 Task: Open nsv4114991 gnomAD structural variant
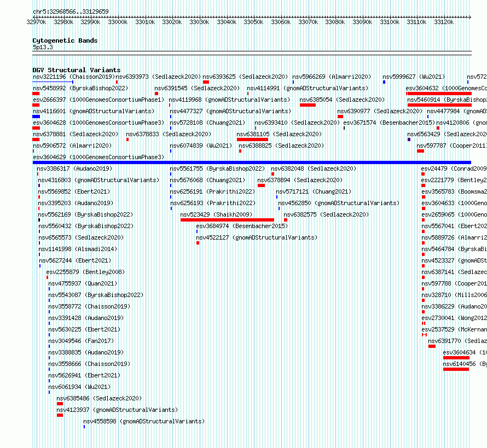pyautogui.click(x=308, y=88)
